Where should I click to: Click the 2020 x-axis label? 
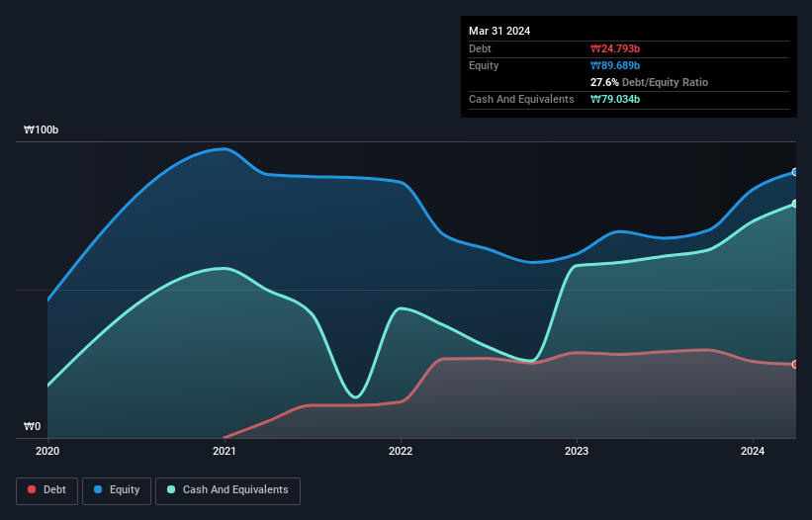47,451
